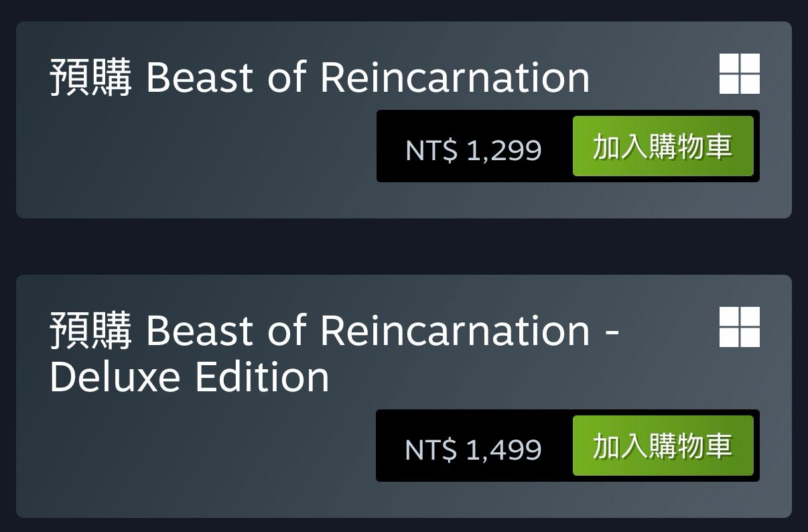This screenshot has height=532, width=808.
Task: Click the 預購 text in the deluxe edition heading
Action: click(x=90, y=331)
